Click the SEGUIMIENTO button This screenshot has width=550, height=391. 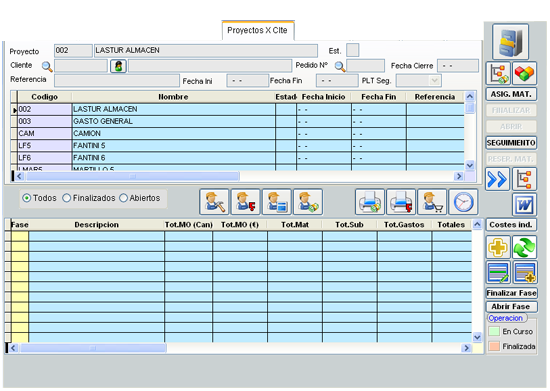[511, 143]
